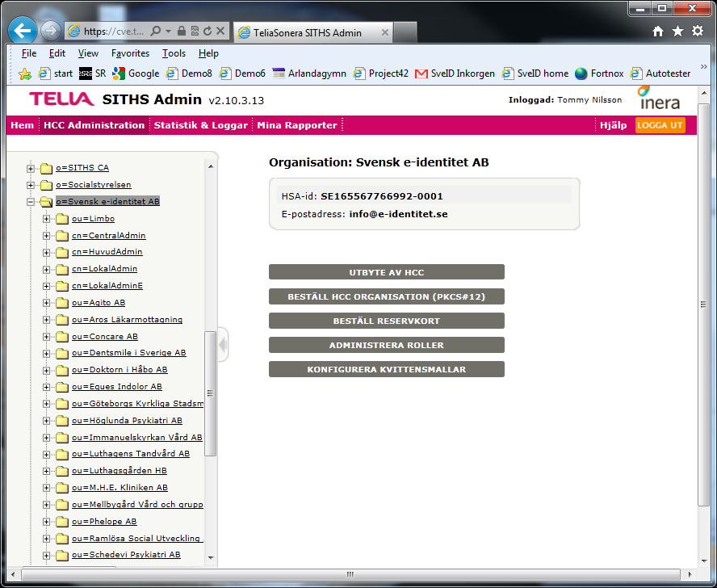Select the TeliaSonera SITHS Admin browser tab

point(312,32)
